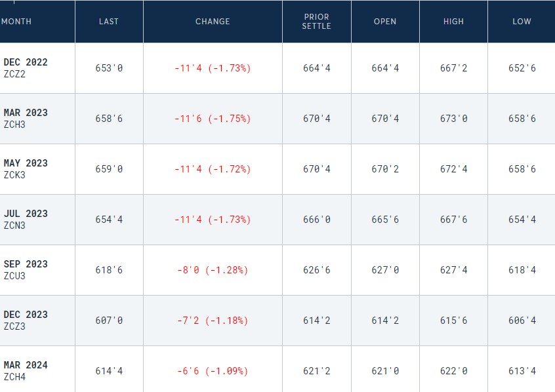
Task: Click the HIGH column header
Action: coord(453,22)
